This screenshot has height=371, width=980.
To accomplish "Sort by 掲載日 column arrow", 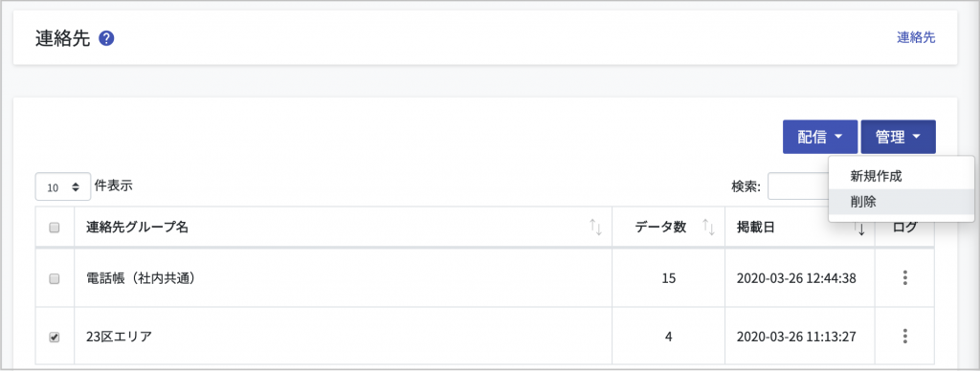I will (861, 229).
